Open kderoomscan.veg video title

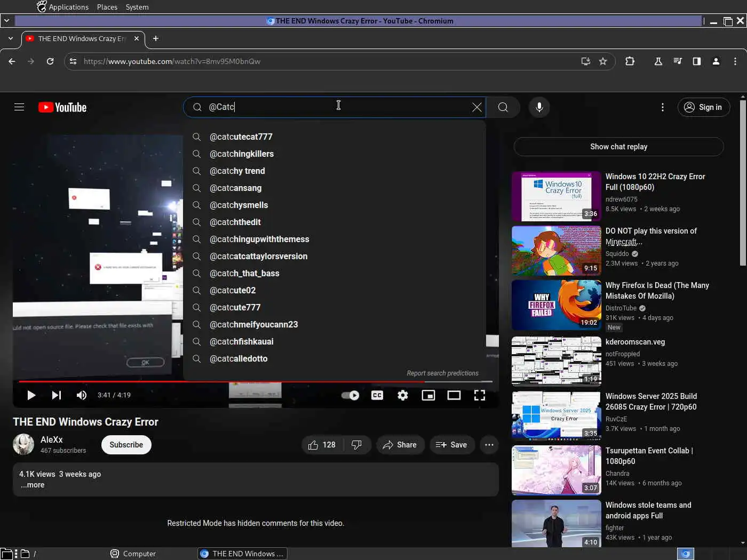[635, 342]
